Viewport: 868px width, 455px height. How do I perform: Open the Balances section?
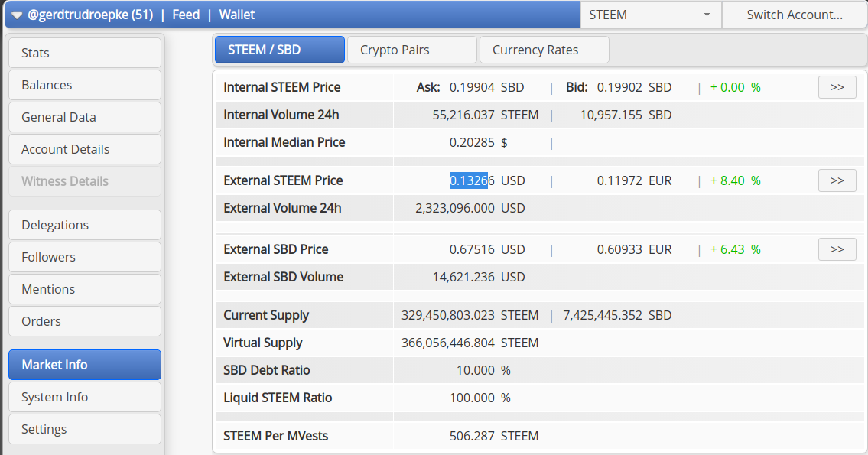click(x=85, y=85)
